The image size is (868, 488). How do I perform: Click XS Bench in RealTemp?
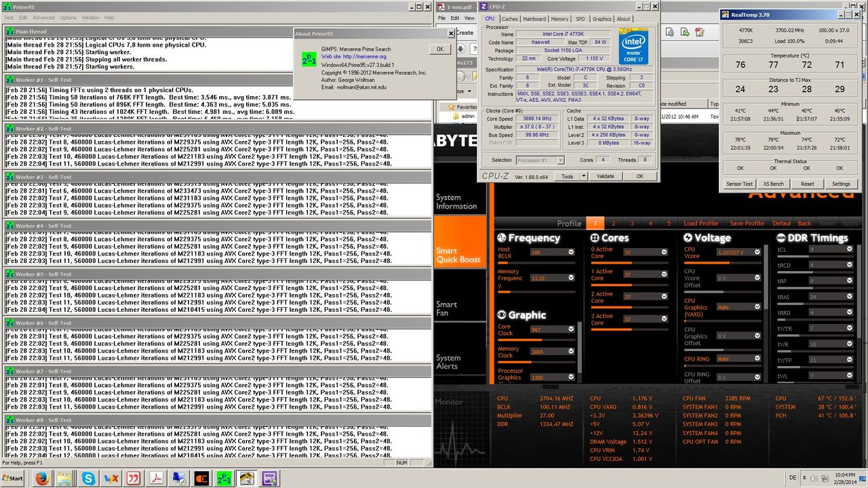[x=773, y=184]
